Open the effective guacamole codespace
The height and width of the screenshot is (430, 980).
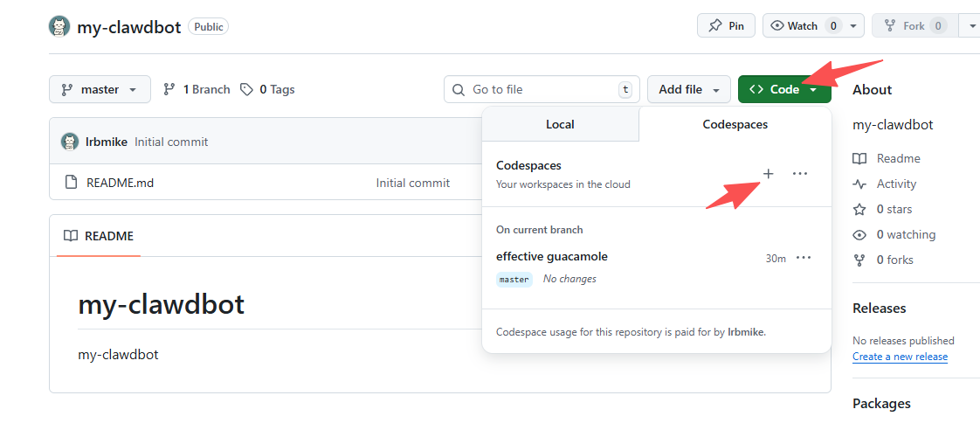coord(552,256)
